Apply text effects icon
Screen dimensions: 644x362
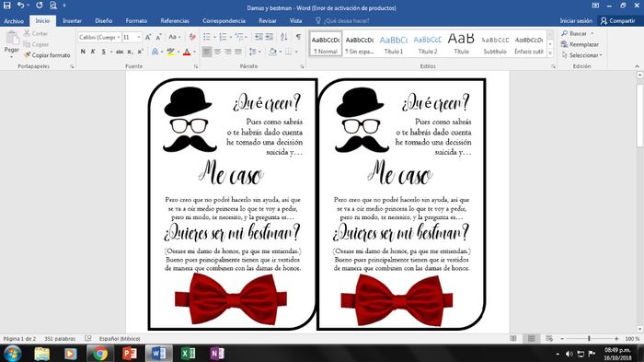tap(155, 52)
